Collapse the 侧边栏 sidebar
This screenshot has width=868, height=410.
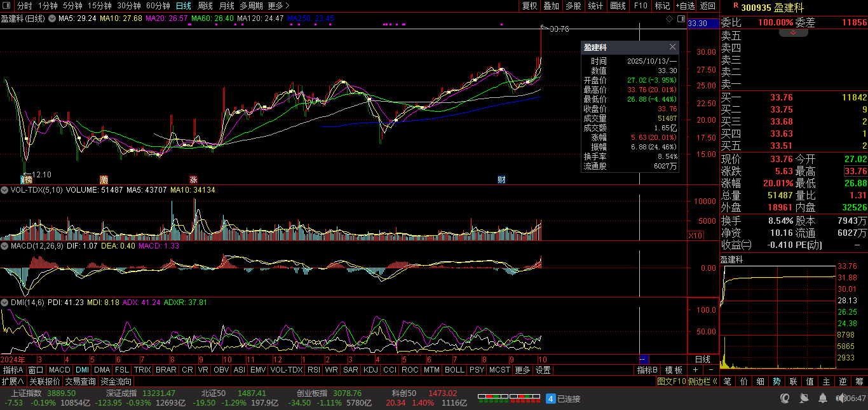coord(702,381)
